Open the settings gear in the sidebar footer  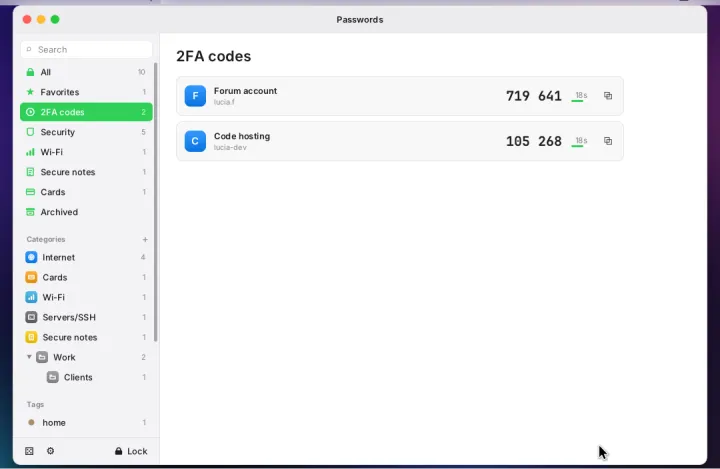[x=51, y=451]
